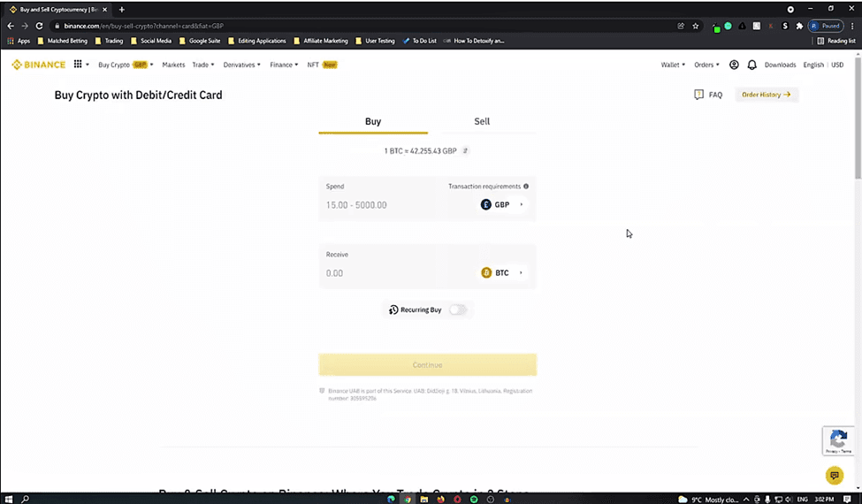This screenshot has width=862, height=504.
Task: Open the notifications bell
Action: coord(751,65)
